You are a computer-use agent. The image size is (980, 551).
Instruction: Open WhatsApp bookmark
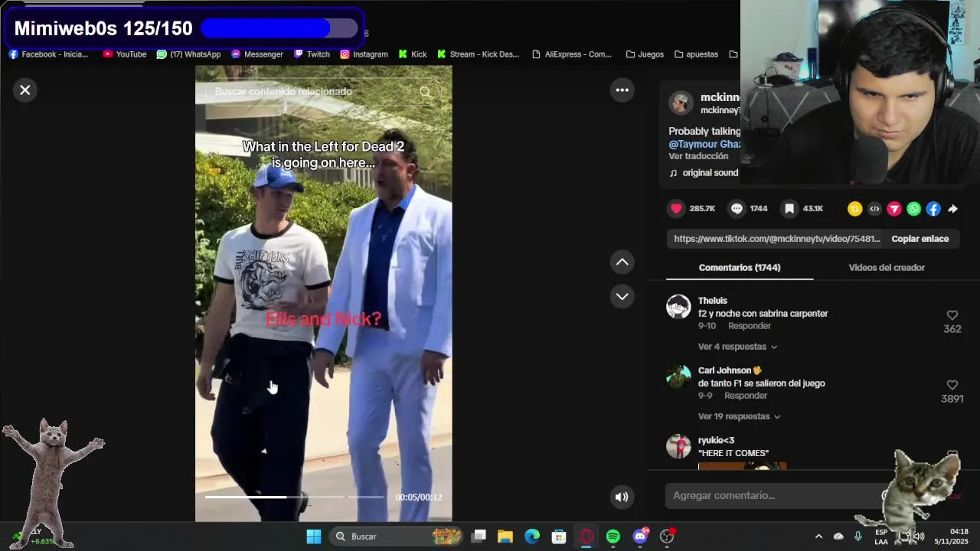pos(188,54)
